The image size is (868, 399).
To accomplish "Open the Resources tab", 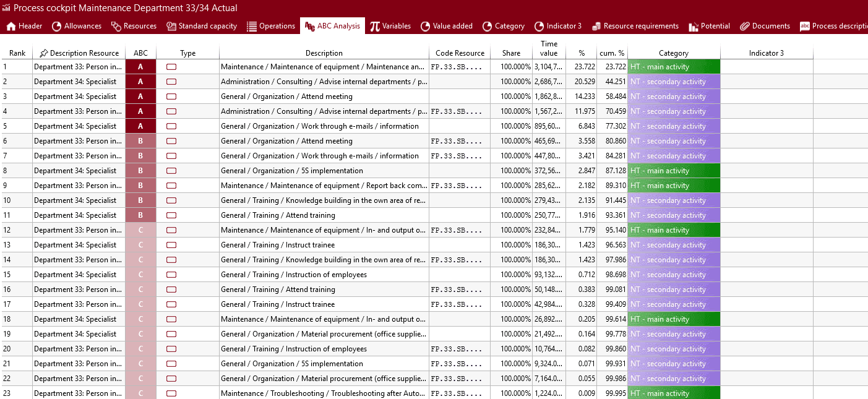I will click(134, 26).
